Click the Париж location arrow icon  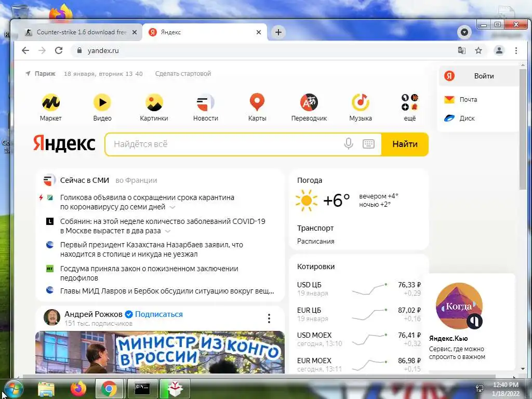28,73
